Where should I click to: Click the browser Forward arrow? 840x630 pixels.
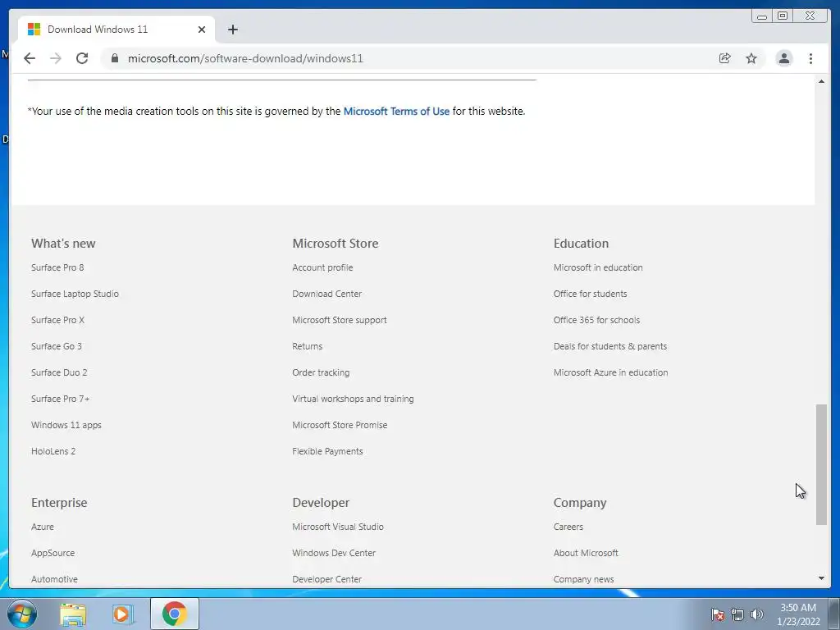(x=56, y=58)
